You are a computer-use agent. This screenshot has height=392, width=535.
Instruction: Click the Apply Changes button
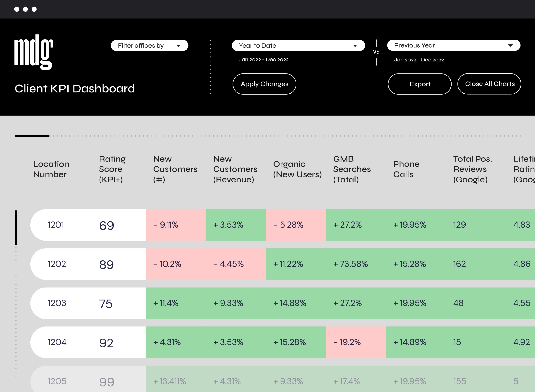(x=264, y=84)
